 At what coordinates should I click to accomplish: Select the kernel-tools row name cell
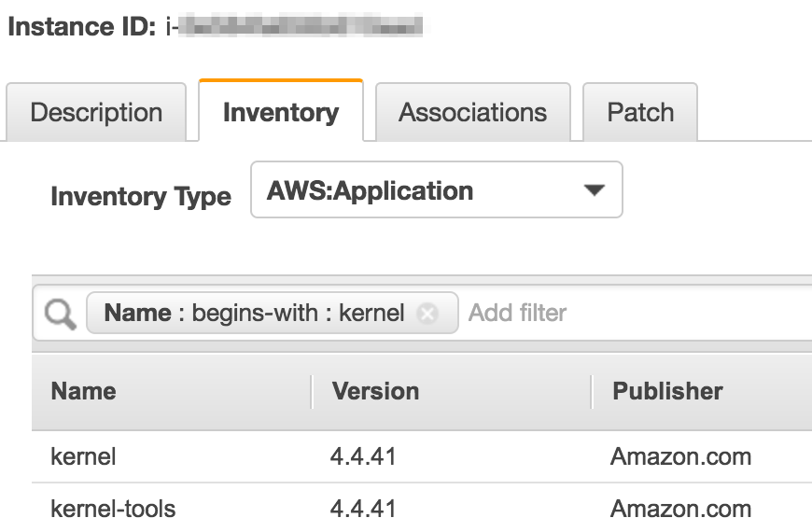114,509
